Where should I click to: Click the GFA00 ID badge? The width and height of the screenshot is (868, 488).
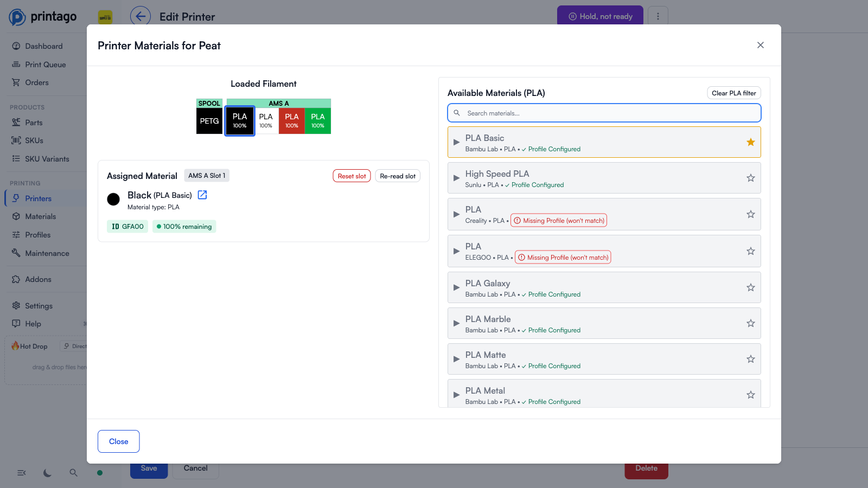pos(127,227)
